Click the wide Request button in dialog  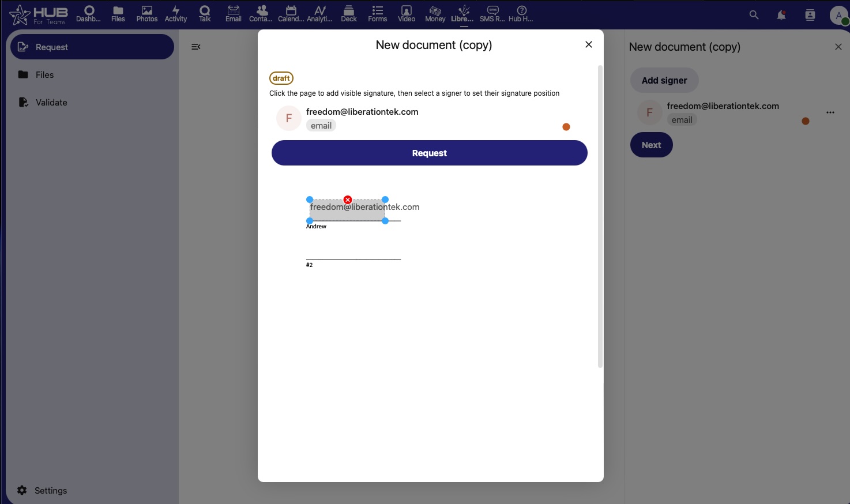point(429,153)
